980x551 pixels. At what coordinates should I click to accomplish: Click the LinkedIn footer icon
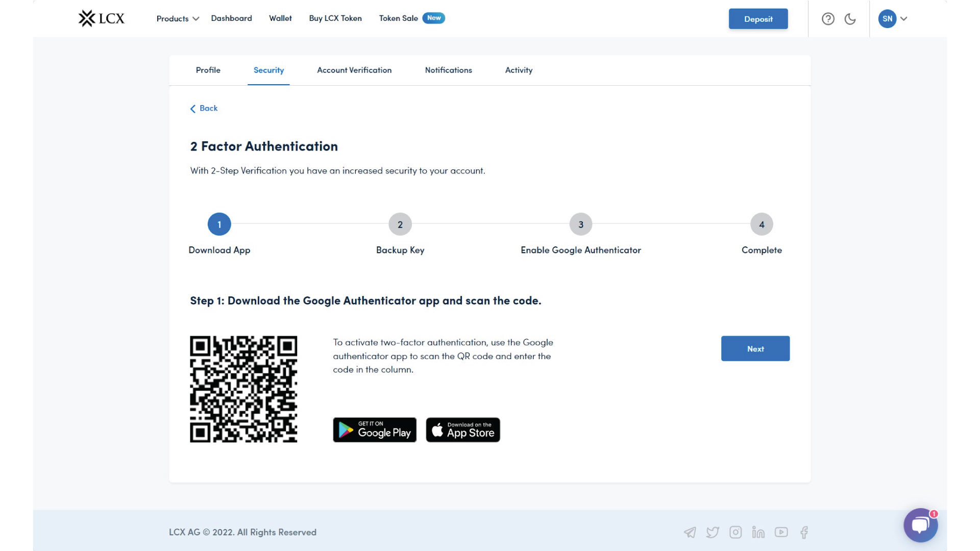point(758,533)
